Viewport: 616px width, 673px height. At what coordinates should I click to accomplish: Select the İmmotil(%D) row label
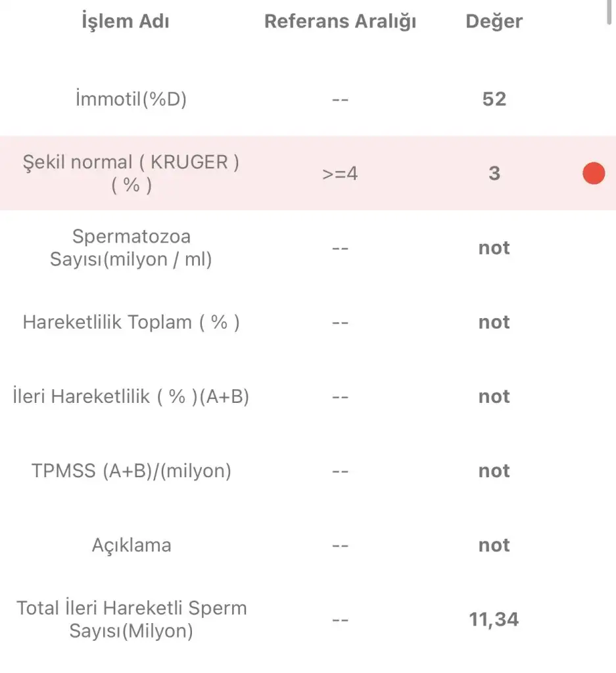(x=131, y=99)
